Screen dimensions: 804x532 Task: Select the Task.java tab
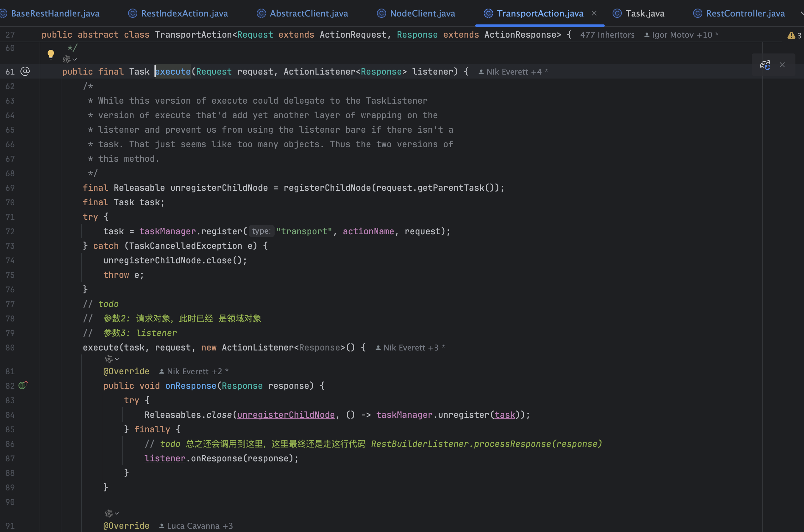coord(645,14)
